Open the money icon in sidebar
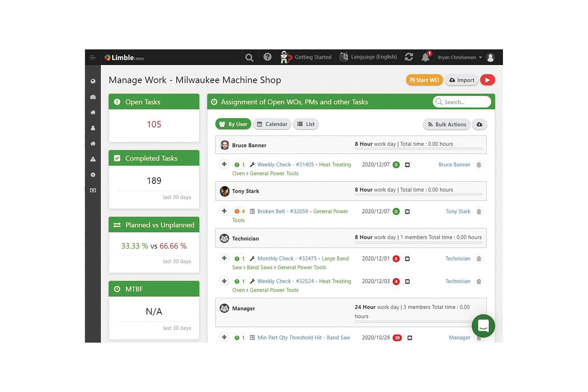 93,190
